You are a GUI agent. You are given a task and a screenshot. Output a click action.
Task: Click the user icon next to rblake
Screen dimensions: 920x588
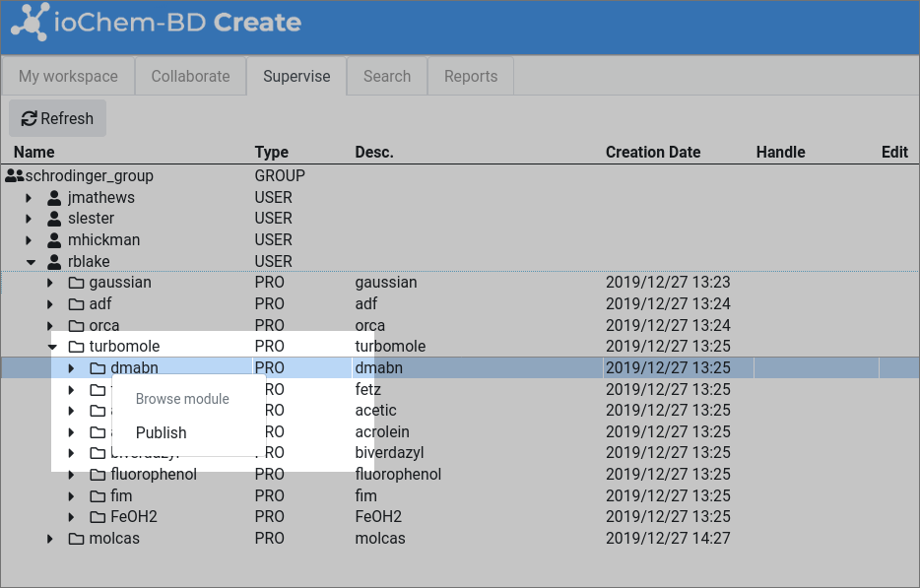point(54,261)
